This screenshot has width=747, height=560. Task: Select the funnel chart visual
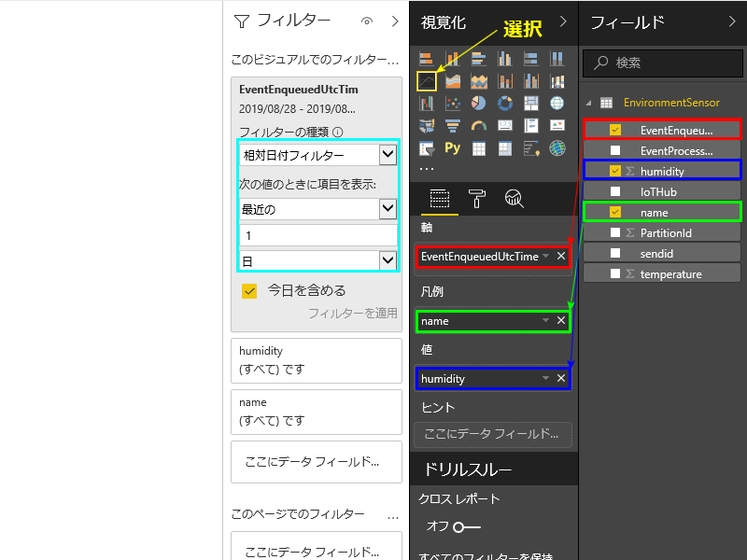coord(453,125)
